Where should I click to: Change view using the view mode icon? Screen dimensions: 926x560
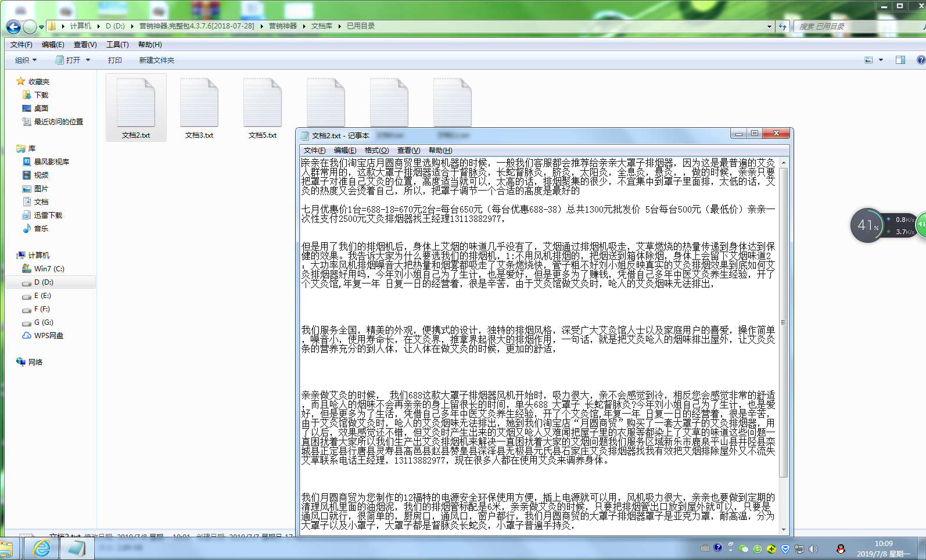point(868,60)
